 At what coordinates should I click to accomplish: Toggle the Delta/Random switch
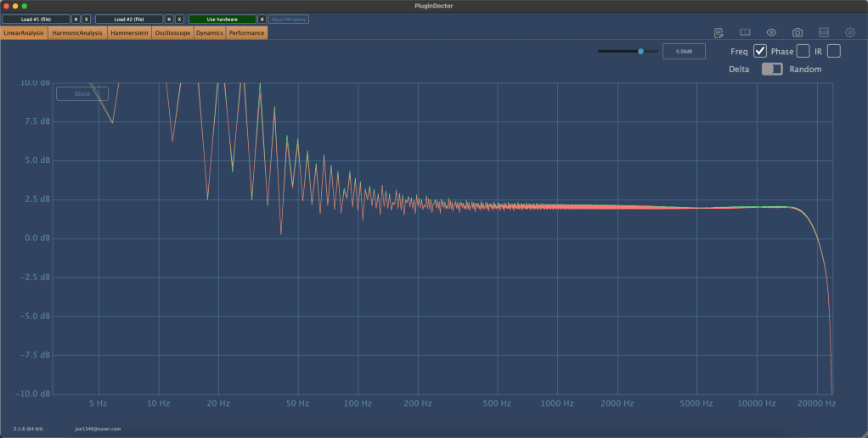(772, 70)
